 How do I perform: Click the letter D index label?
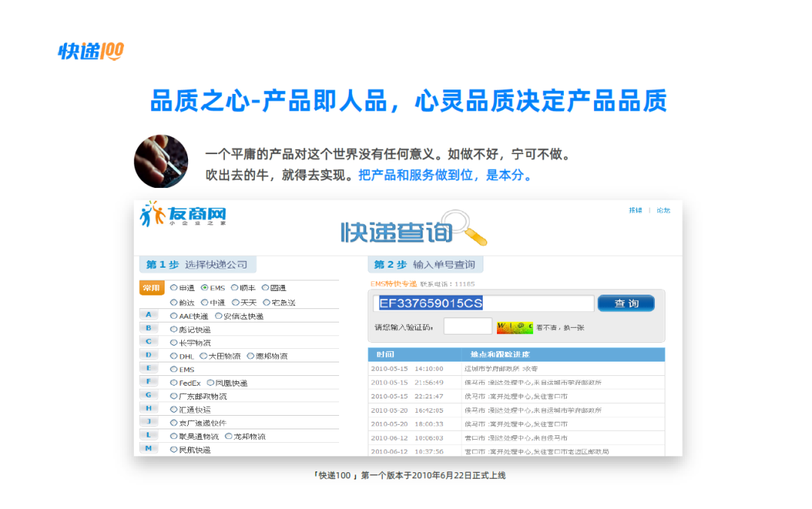149,355
